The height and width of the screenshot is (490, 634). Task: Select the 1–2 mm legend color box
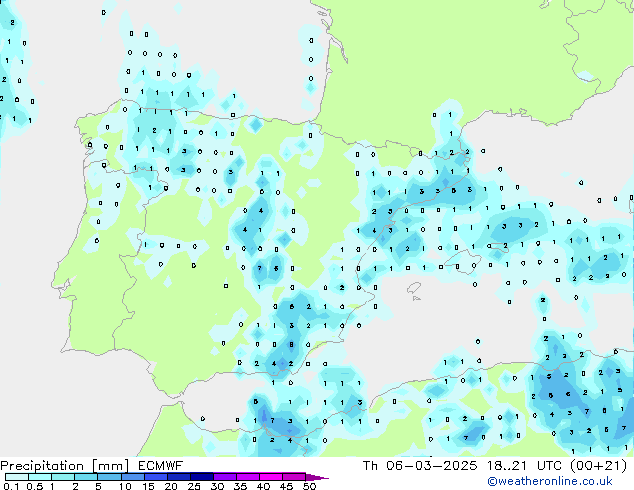[x=63, y=477]
